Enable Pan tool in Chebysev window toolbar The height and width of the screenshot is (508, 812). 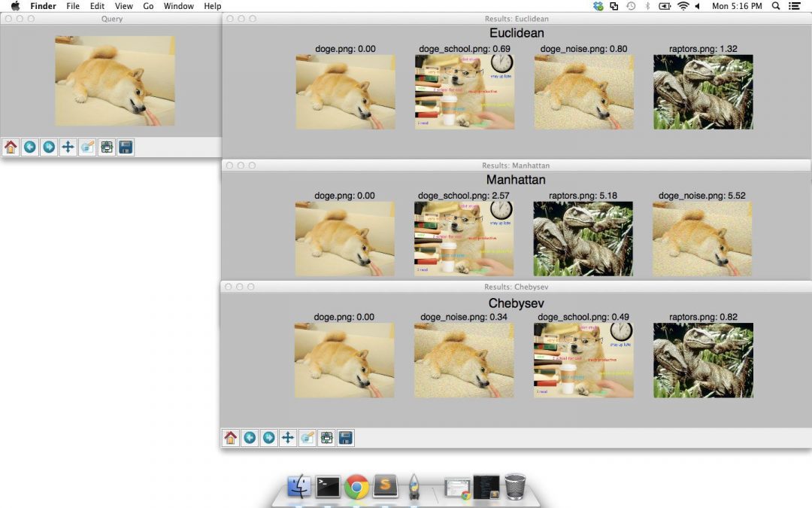(x=288, y=438)
